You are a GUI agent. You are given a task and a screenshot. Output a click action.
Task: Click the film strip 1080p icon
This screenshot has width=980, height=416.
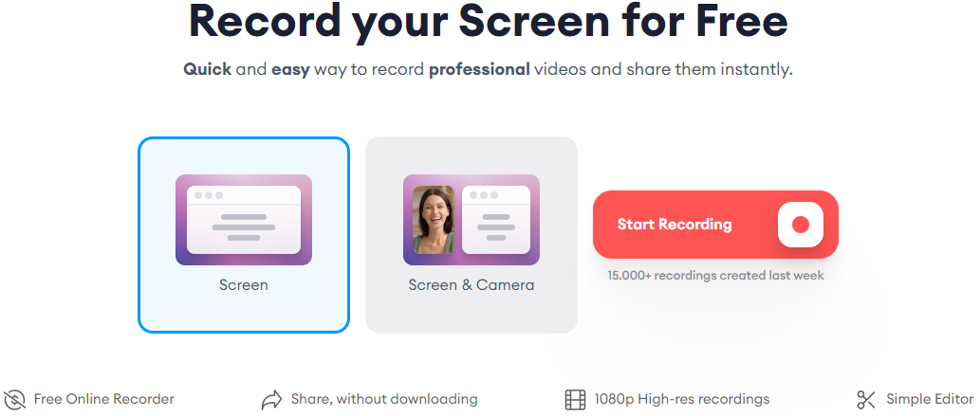coord(575,399)
